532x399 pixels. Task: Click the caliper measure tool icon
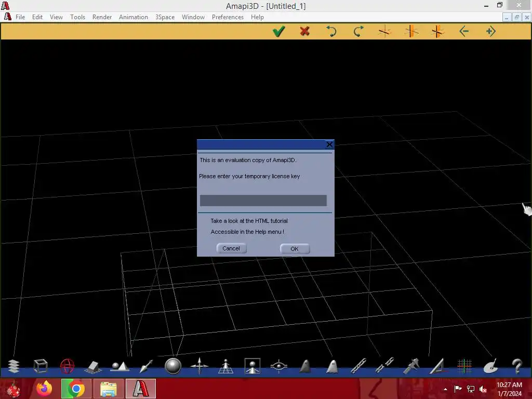coord(411,366)
